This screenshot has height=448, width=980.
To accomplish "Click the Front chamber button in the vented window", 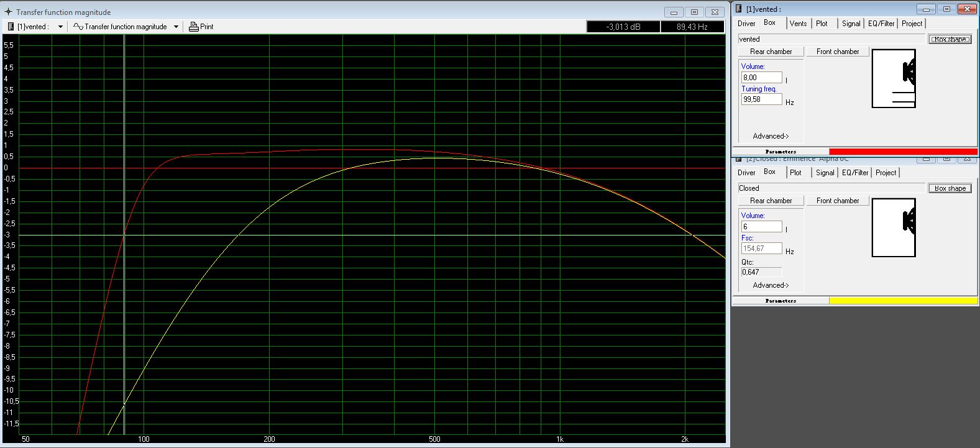I will click(838, 52).
